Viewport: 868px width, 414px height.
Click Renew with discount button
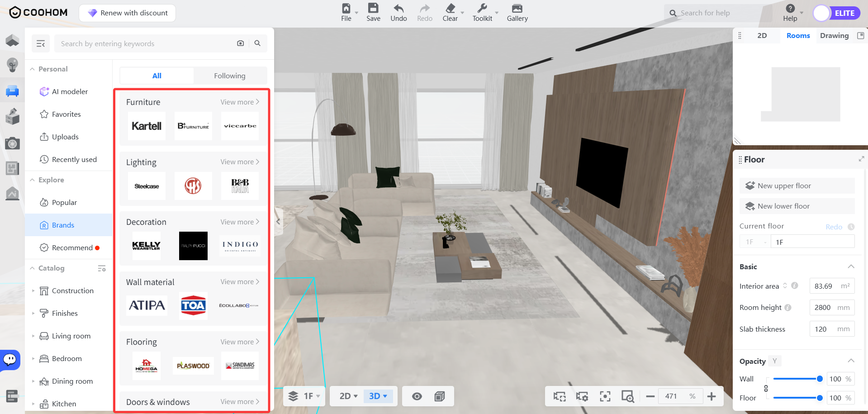coord(128,13)
